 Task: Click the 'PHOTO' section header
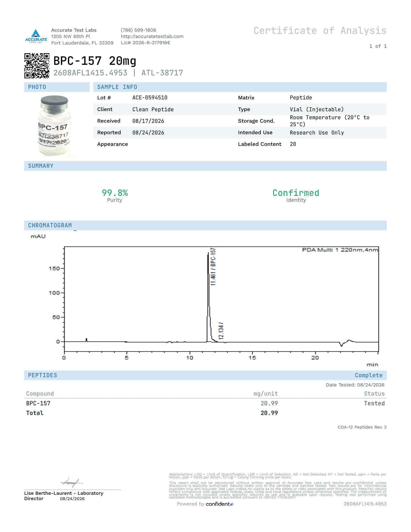57,87
